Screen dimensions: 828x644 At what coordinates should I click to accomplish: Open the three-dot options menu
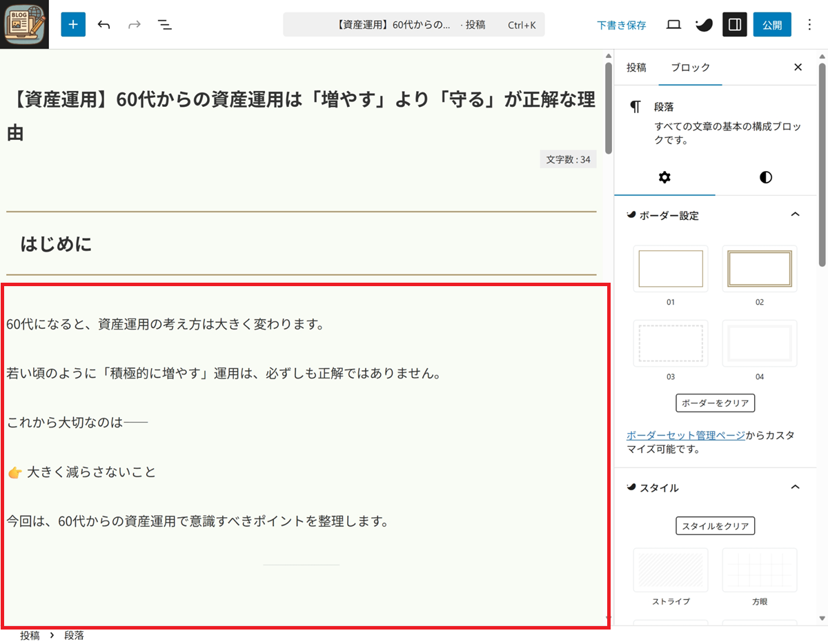pyautogui.click(x=809, y=25)
